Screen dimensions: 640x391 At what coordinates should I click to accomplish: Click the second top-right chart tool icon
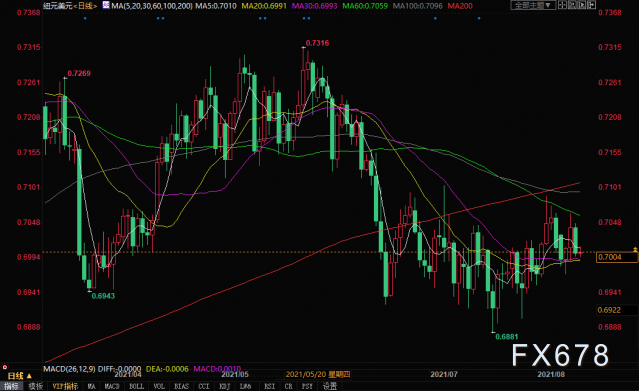pos(573,5)
